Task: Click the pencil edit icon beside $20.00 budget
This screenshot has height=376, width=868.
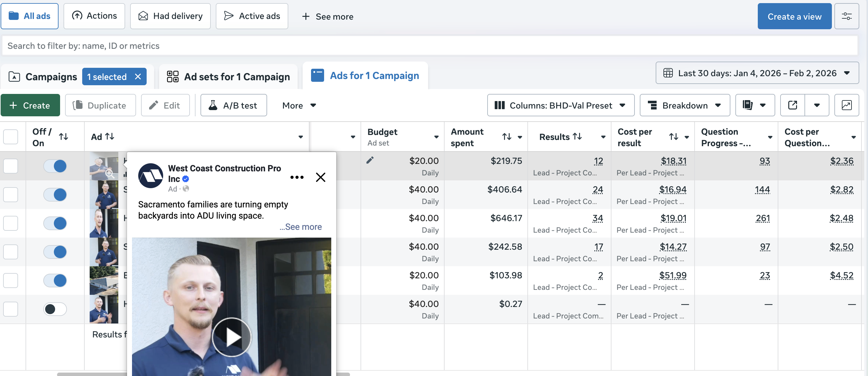Action: coord(370,160)
